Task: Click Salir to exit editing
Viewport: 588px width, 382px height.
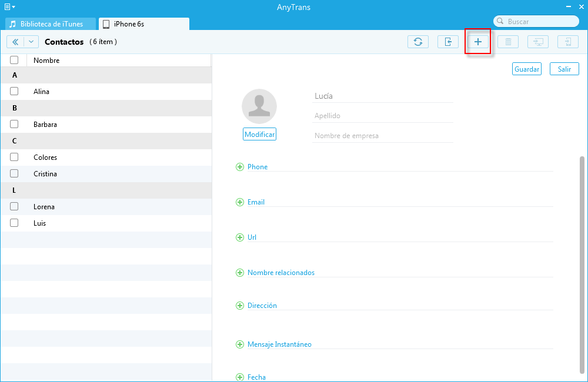Action: [x=564, y=69]
